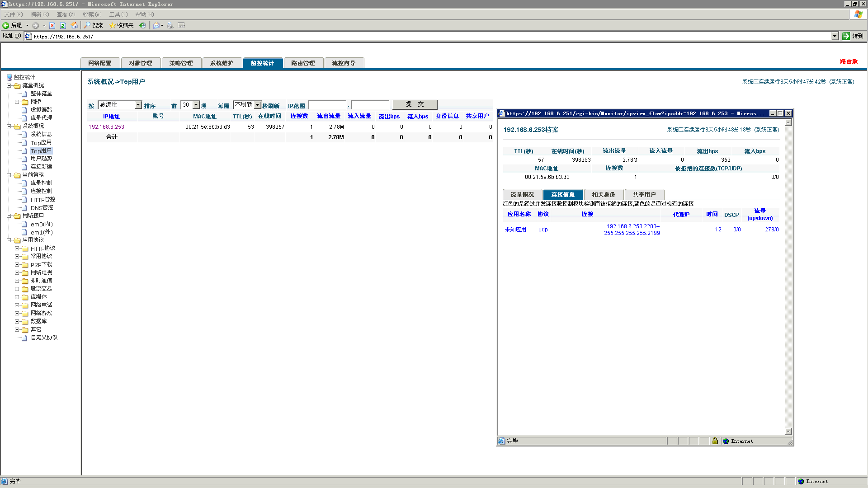Collapse the 流量概况 tree node
This screenshot has height=488, width=868.
click(x=9, y=85)
